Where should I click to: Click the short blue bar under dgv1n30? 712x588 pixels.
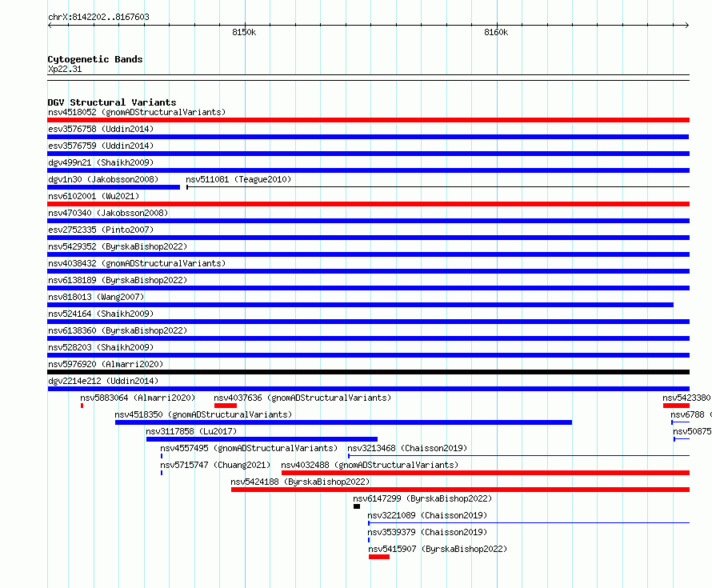[114, 187]
